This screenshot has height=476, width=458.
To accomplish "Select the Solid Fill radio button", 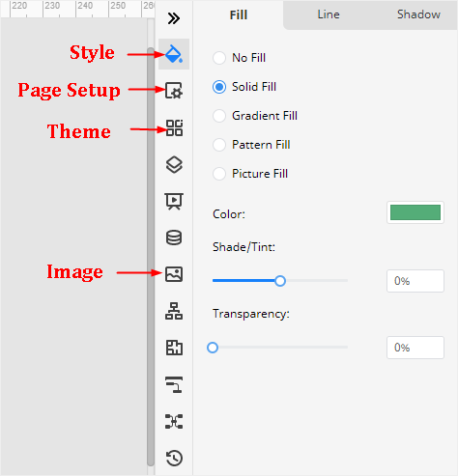I will (x=219, y=87).
